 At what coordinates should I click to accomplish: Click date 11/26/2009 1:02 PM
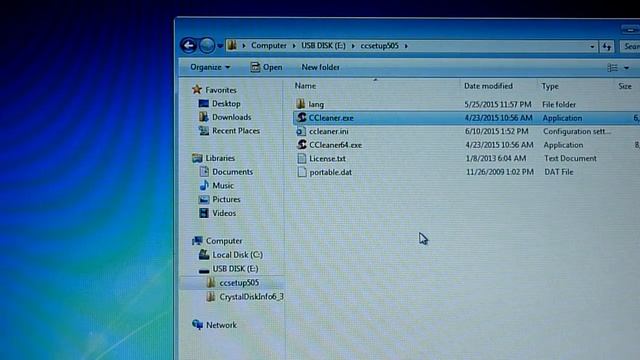click(500, 172)
